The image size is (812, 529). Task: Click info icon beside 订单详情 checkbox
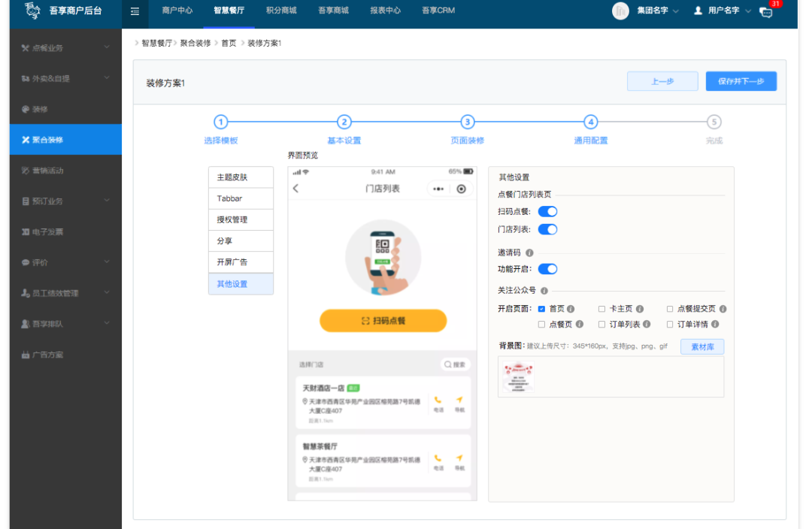tap(715, 325)
